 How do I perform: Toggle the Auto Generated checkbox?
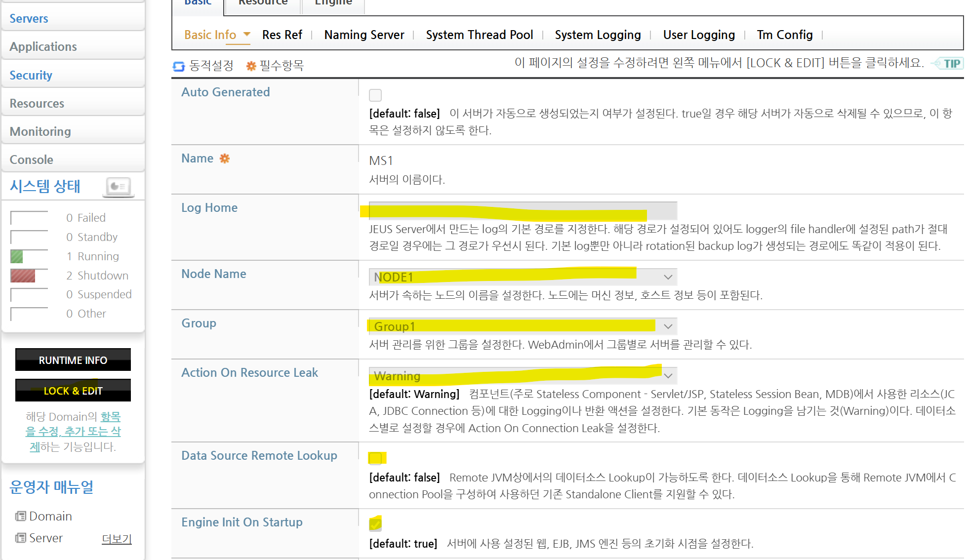point(375,95)
